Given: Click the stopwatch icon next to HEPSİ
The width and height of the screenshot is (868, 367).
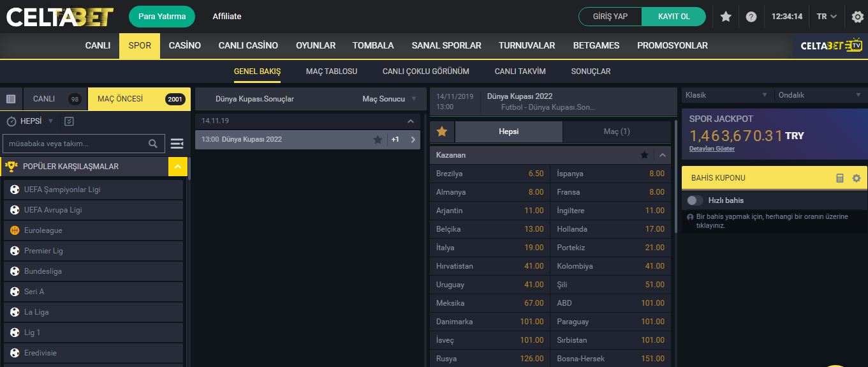Looking at the screenshot, I should tap(11, 121).
